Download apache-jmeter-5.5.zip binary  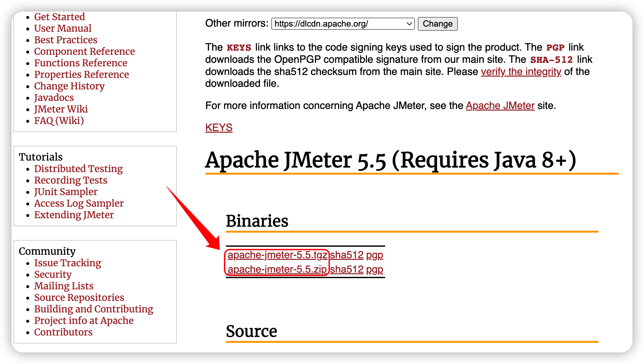277,269
